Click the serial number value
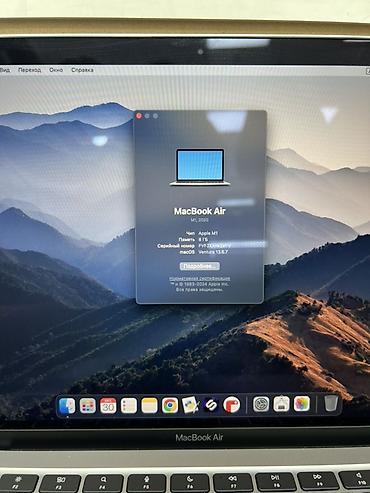Image resolution: width=370 pixels, height=493 pixels. pyautogui.click(x=215, y=246)
